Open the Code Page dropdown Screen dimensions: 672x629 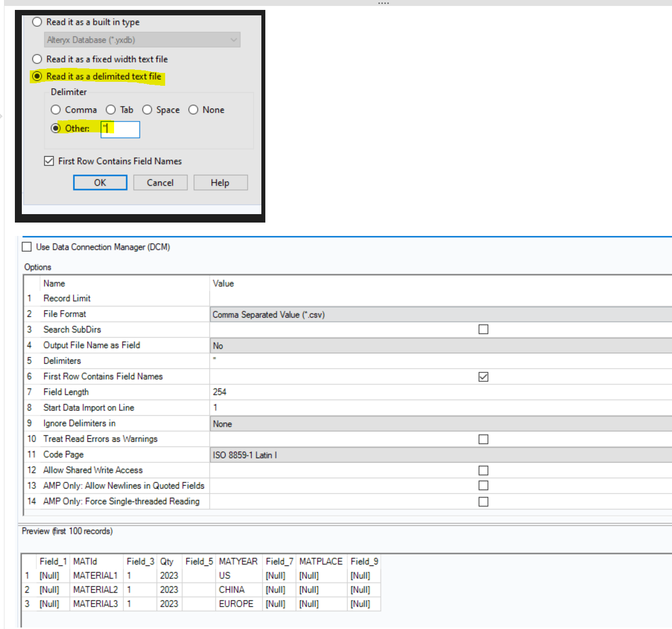347,454
